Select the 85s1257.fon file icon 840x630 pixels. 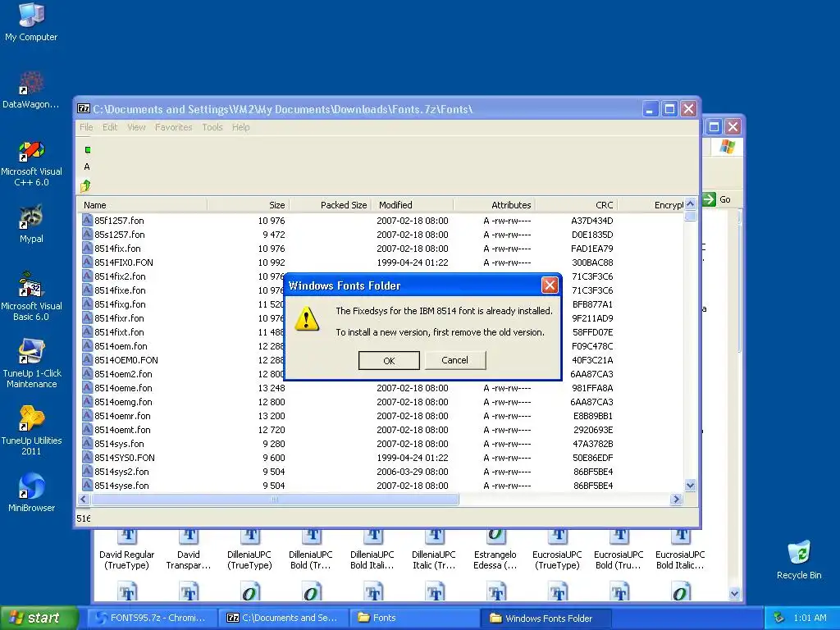pos(87,234)
